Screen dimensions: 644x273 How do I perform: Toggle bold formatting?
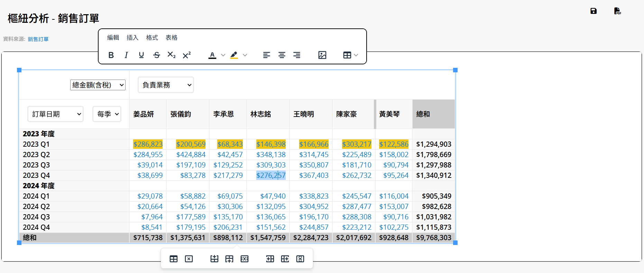(x=111, y=55)
